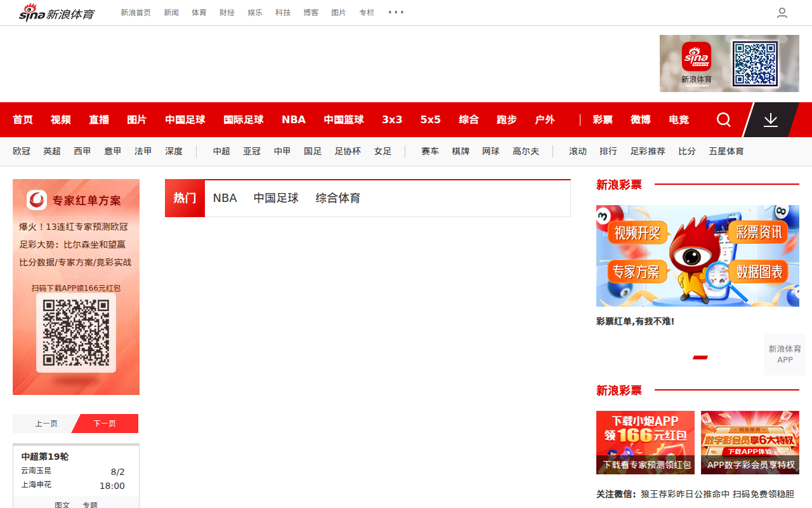Open 专栏 in top bar

coord(367,13)
